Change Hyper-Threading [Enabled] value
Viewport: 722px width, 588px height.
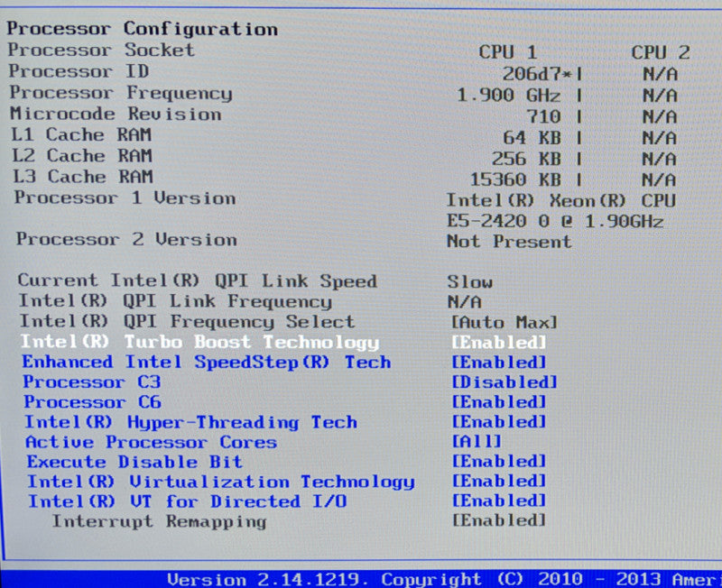499,422
